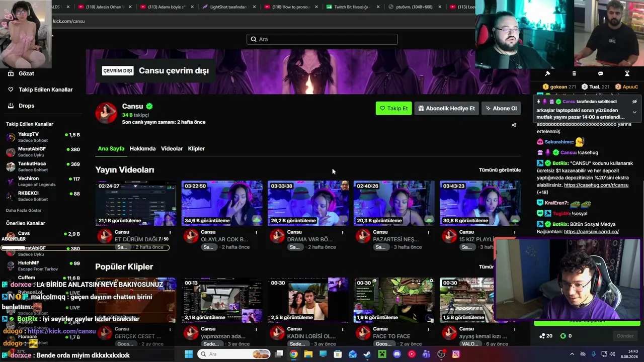
Task: Click the Abone Ol subscribe button
Action: pyautogui.click(x=501, y=108)
